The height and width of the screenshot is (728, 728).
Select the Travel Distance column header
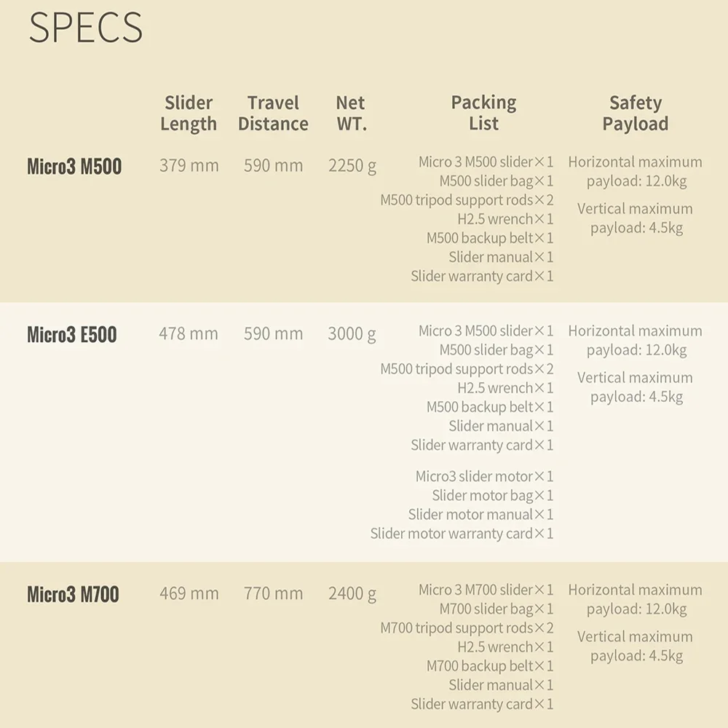tap(273, 113)
